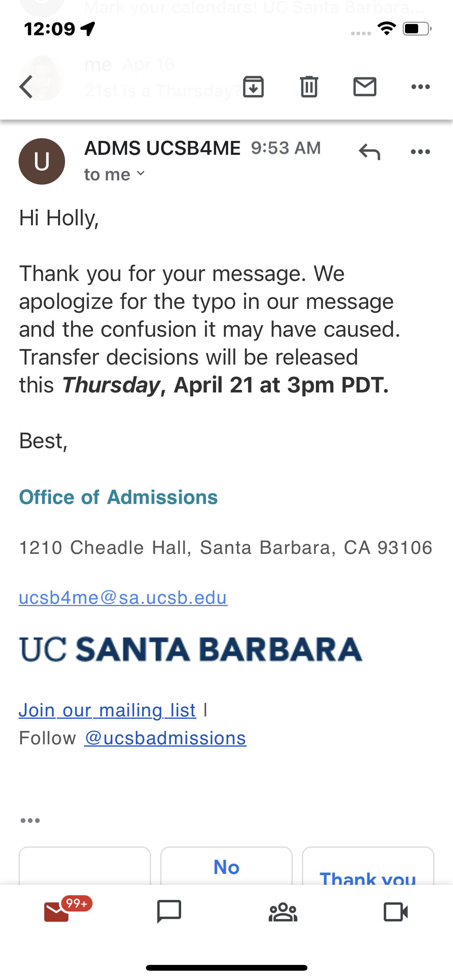Open the @ucsbadmissions link
Screen dimensions: 453x980
tap(165, 738)
